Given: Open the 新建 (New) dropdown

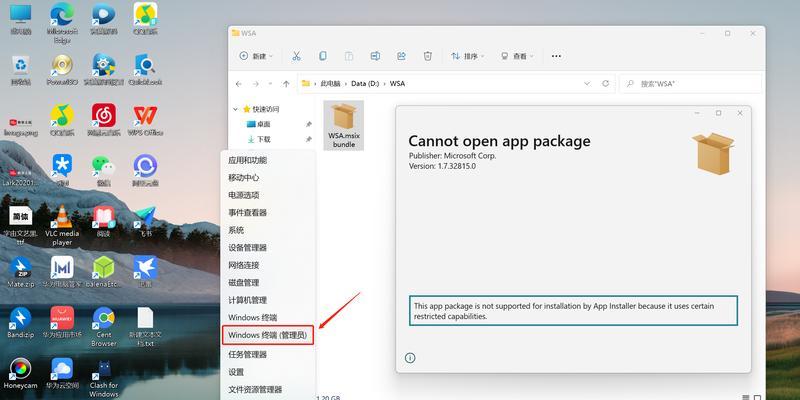Looking at the screenshot, I should click(256, 57).
